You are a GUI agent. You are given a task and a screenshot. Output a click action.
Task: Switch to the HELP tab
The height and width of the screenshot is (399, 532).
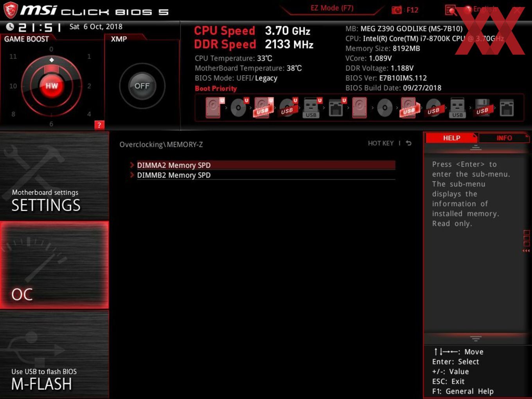(x=451, y=138)
